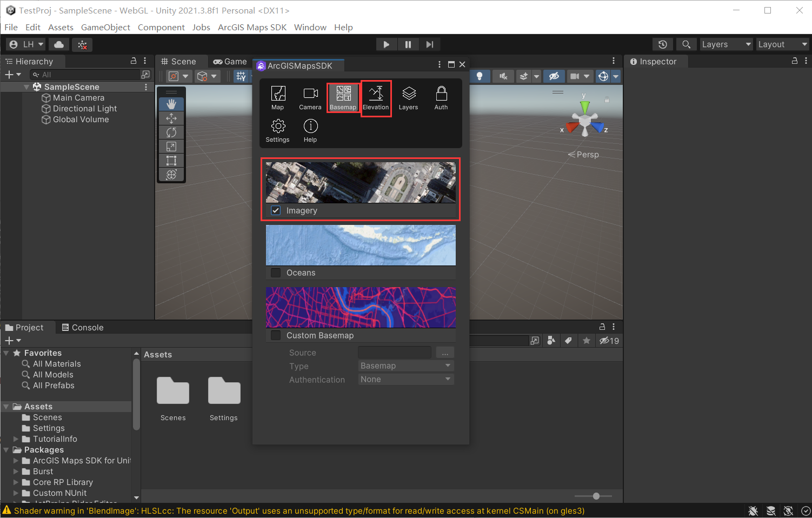Open the Gizmos dropdown in Scene
This screenshot has width=812, height=518.
616,76
